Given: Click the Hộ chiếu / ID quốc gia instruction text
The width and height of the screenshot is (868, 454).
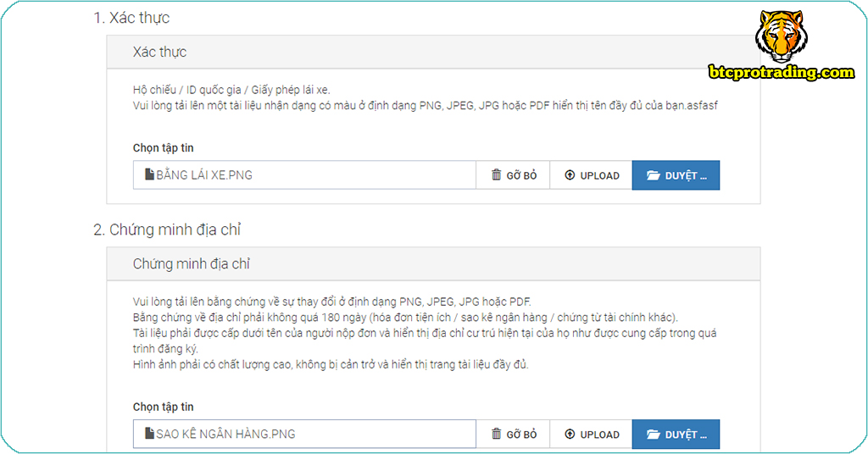Looking at the screenshot, I should pyautogui.click(x=231, y=90).
